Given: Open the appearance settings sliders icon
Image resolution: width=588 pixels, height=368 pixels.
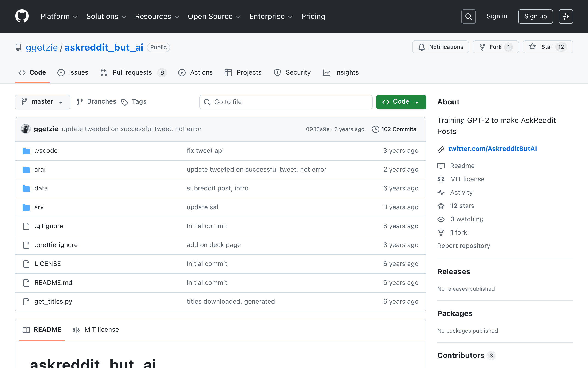Looking at the screenshot, I should coord(566,16).
